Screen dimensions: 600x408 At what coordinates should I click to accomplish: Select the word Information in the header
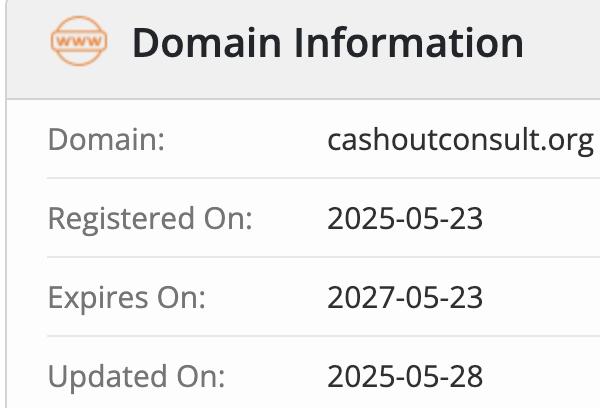pos(408,43)
